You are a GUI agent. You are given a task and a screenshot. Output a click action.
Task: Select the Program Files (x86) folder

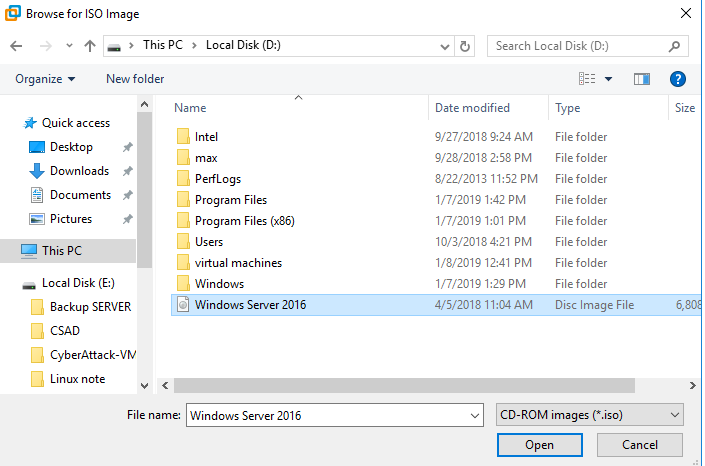pyautogui.click(x=245, y=221)
